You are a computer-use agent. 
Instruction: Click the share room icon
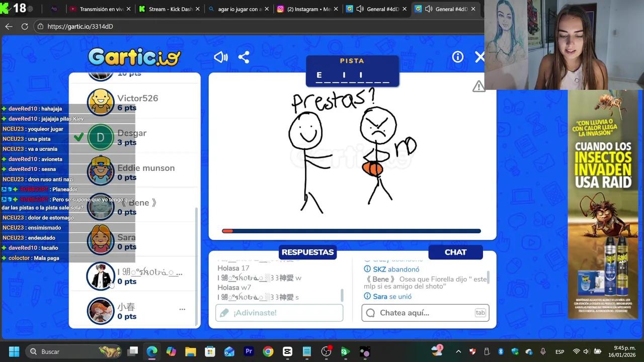(x=244, y=57)
